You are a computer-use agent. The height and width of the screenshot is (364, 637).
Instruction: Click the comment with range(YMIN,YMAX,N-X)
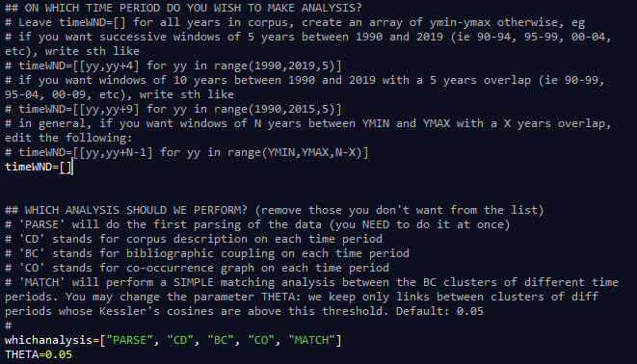[187, 152]
